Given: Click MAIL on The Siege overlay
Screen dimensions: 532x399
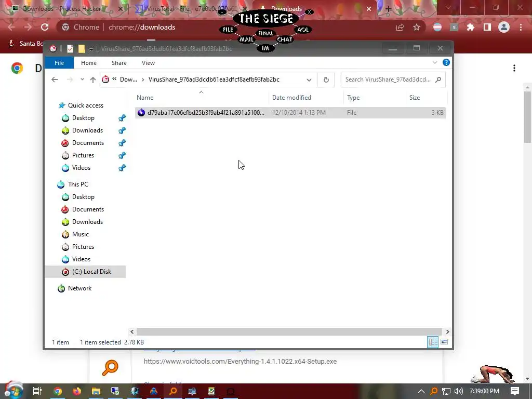Looking at the screenshot, I should coord(247,39).
